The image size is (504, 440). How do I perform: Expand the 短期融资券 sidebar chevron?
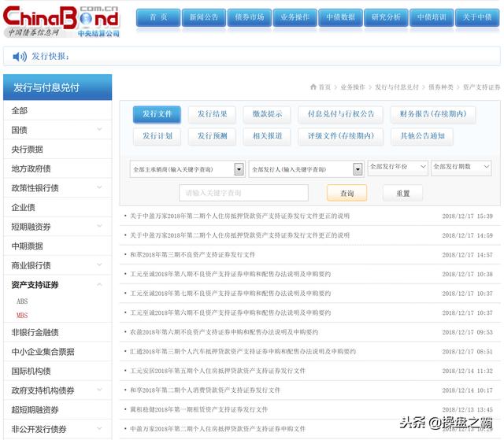100,226
